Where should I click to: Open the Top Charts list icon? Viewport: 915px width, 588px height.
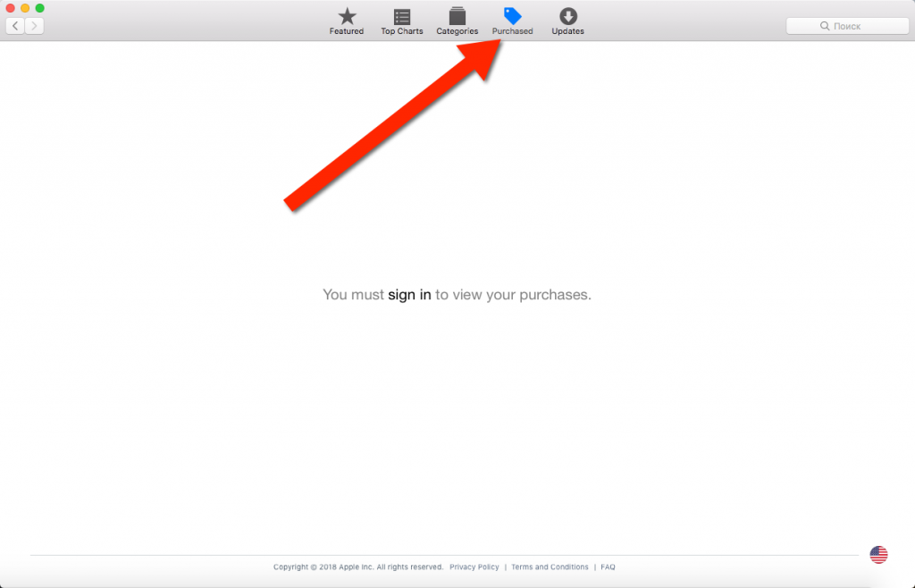[x=402, y=16]
